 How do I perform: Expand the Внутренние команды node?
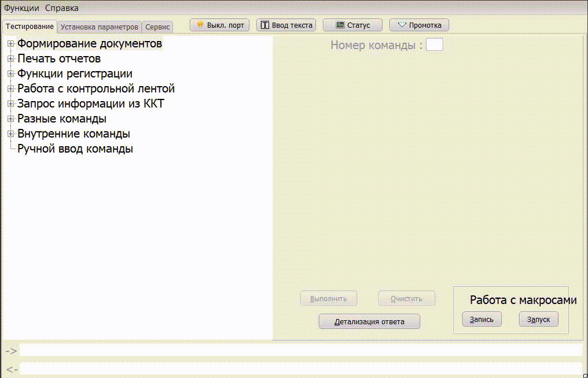(x=10, y=134)
